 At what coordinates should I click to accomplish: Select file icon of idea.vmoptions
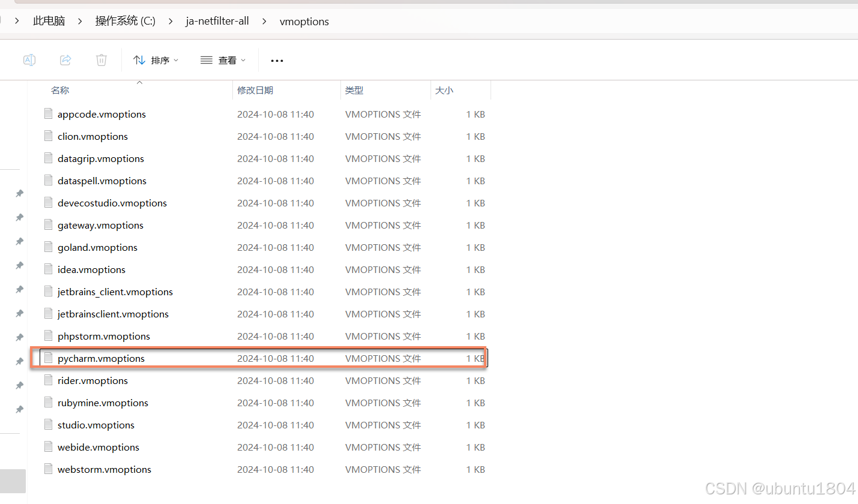49,269
